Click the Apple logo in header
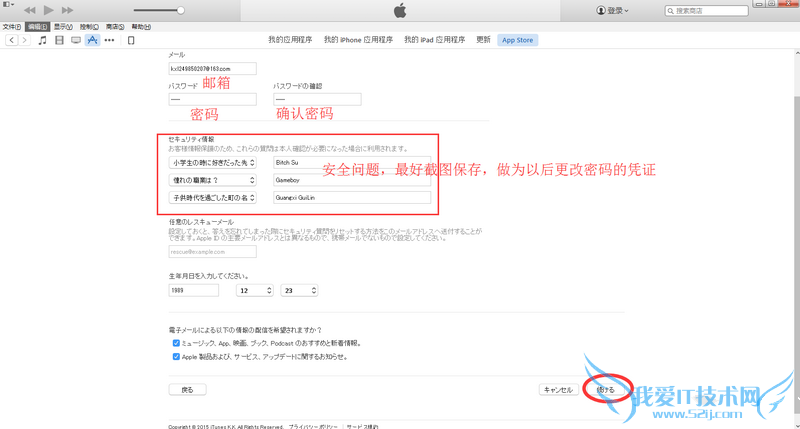Viewport: 800px width, 429px height. coord(400,10)
